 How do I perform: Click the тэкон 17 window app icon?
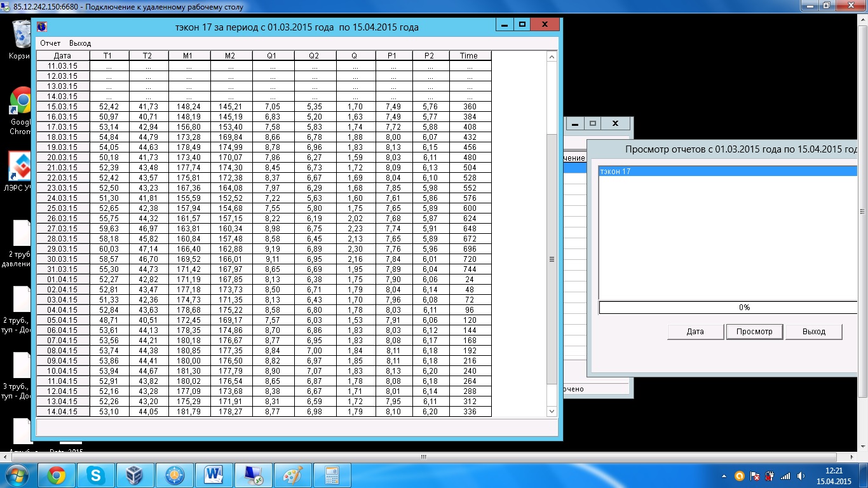[x=42, y=27]
